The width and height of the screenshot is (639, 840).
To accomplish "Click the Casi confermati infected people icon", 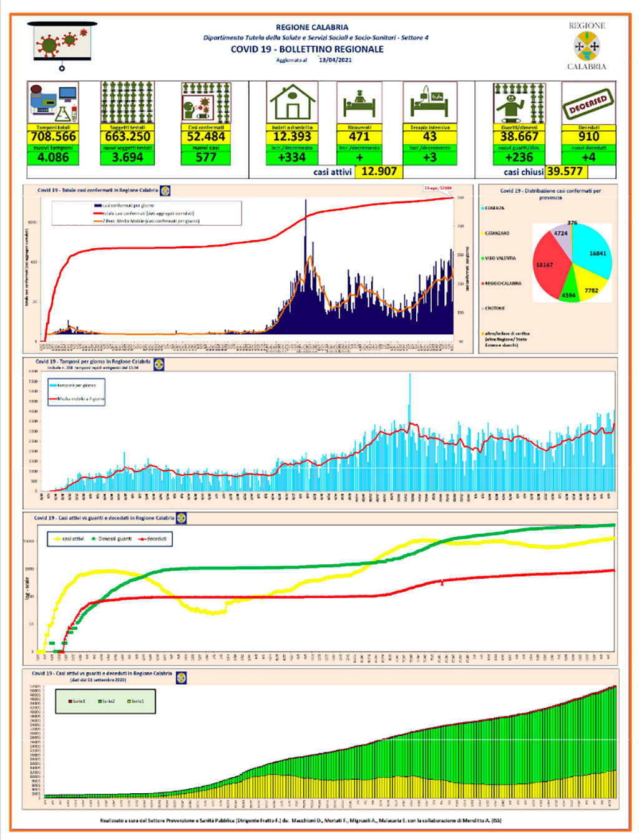I will [x=206, y=103].
